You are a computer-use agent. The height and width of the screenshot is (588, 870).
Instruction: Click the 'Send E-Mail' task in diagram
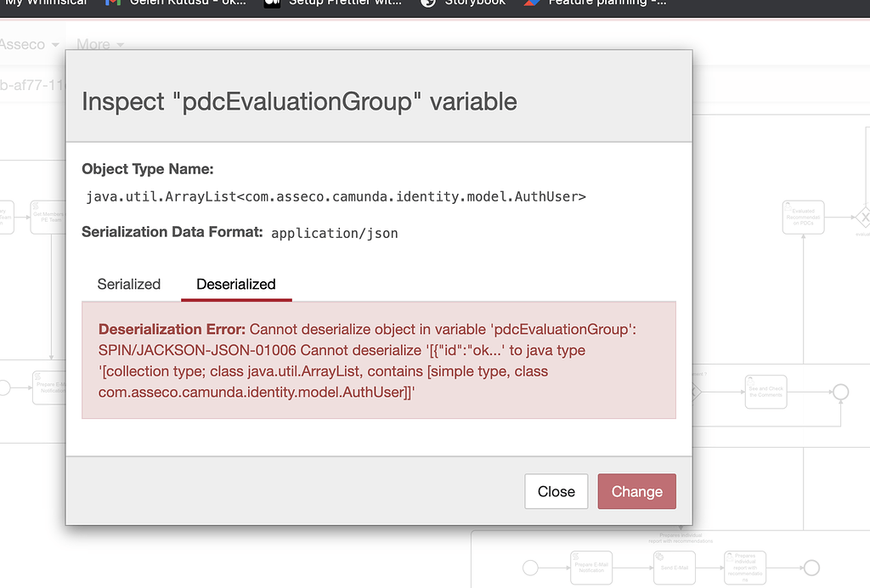pos(674,568)
